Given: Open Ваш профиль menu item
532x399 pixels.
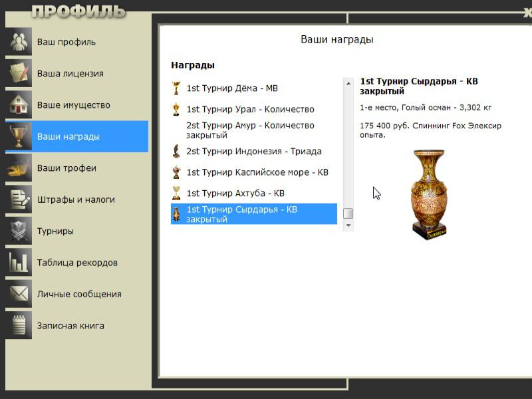Looking at the screenshot, I should coord(76,42).
